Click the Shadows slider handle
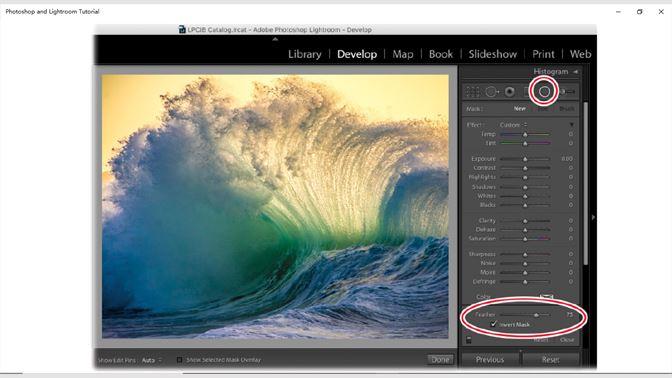672x378 pixels. (x=525, y=187)
